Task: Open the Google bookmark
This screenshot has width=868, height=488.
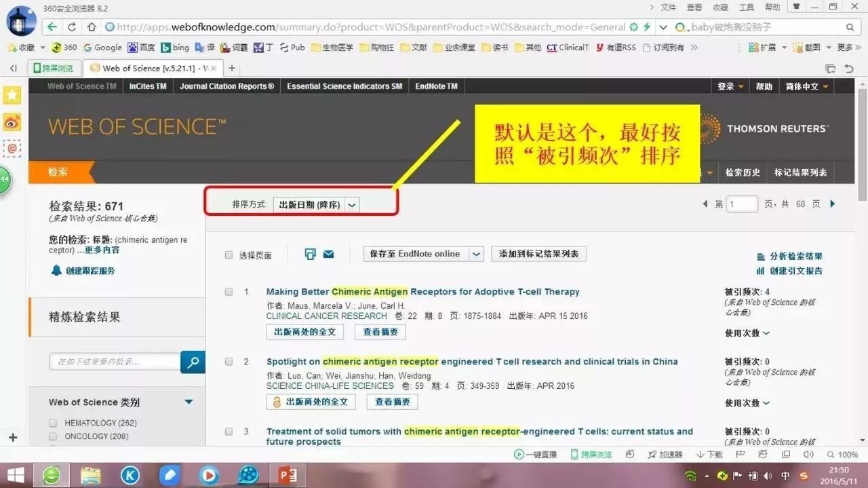Action: pyautogui.click(x=102, y=48)
